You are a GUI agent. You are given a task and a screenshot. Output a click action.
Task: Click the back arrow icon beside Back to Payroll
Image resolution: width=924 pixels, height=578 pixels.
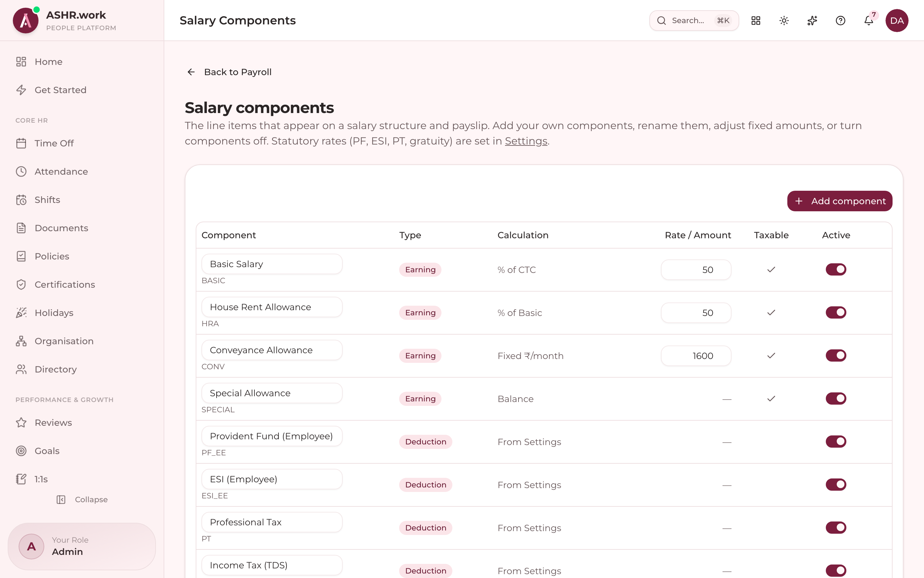(191, 72)
